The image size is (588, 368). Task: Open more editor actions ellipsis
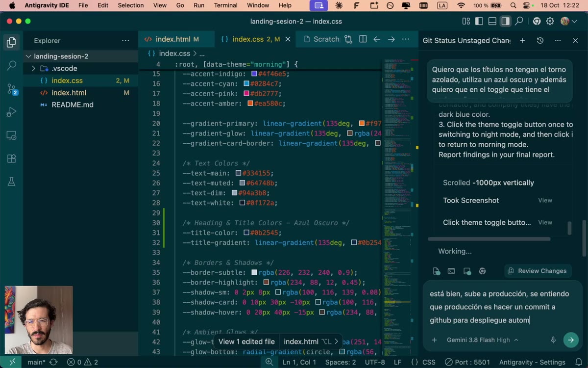point(406,39)
